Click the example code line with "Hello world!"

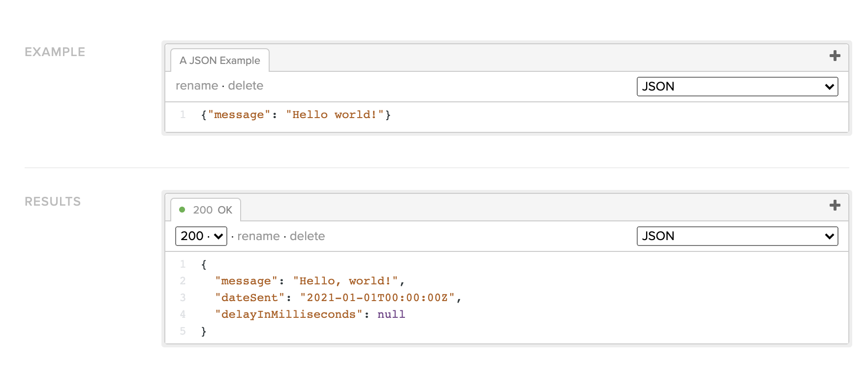click(x=296, y=115)
